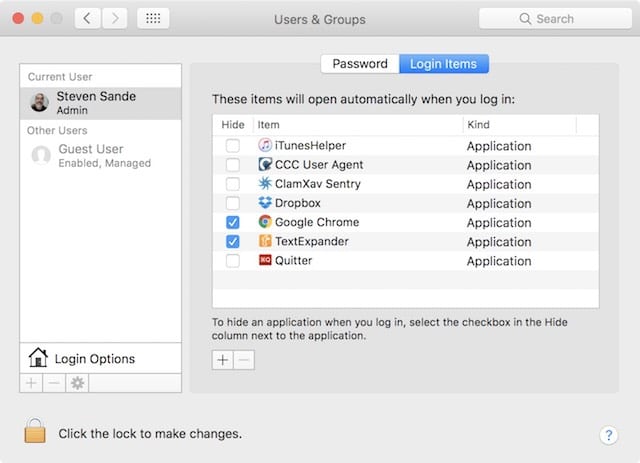Image resolution: width=640 pixels, height=463 pixels.
Task: Show all preferences grid icon
Action: (152, 19)
